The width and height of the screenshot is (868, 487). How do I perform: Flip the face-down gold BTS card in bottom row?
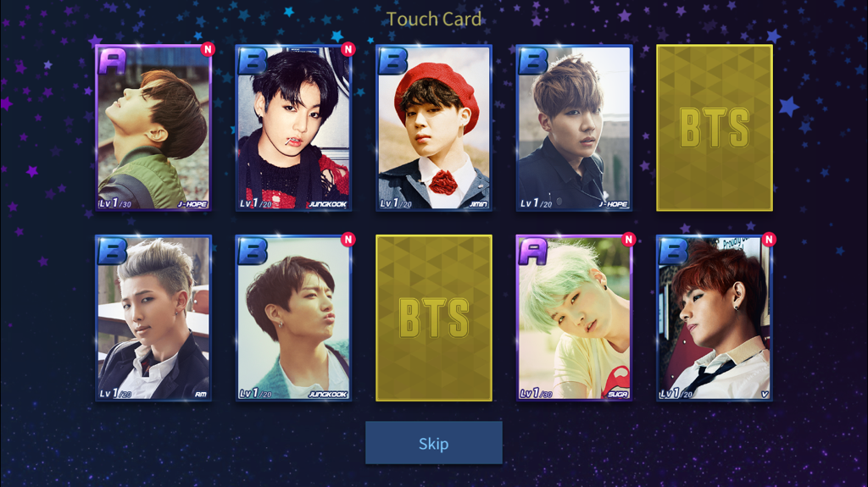point(433,318)
